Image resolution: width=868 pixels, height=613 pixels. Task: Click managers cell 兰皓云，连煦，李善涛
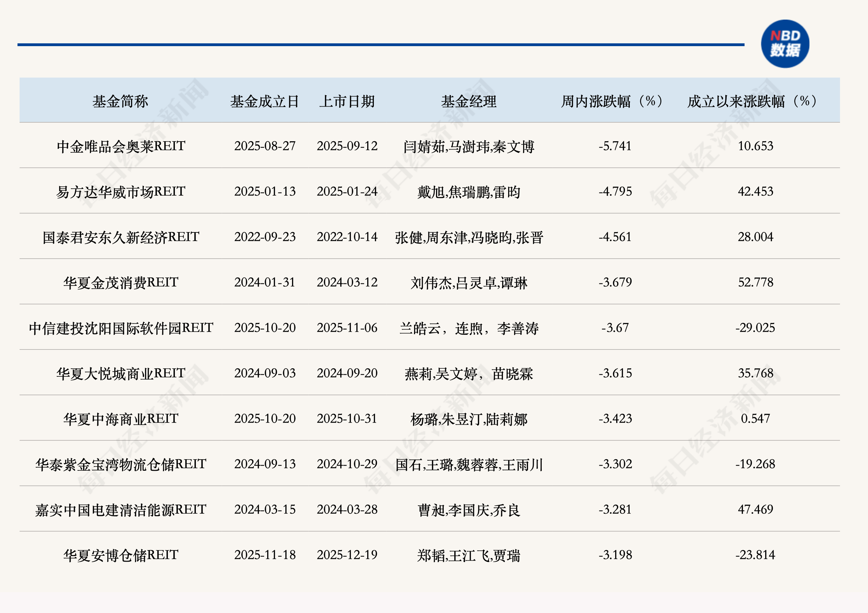coord(469,328)
